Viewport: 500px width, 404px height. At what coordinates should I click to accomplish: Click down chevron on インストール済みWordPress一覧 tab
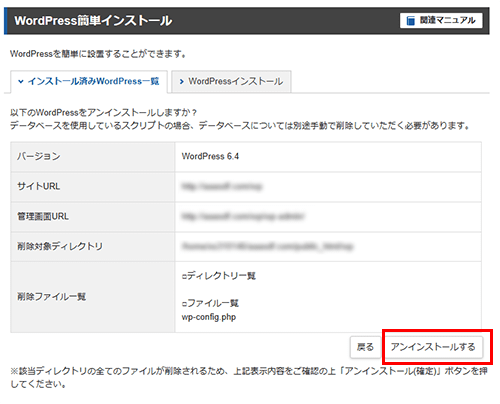21,81
